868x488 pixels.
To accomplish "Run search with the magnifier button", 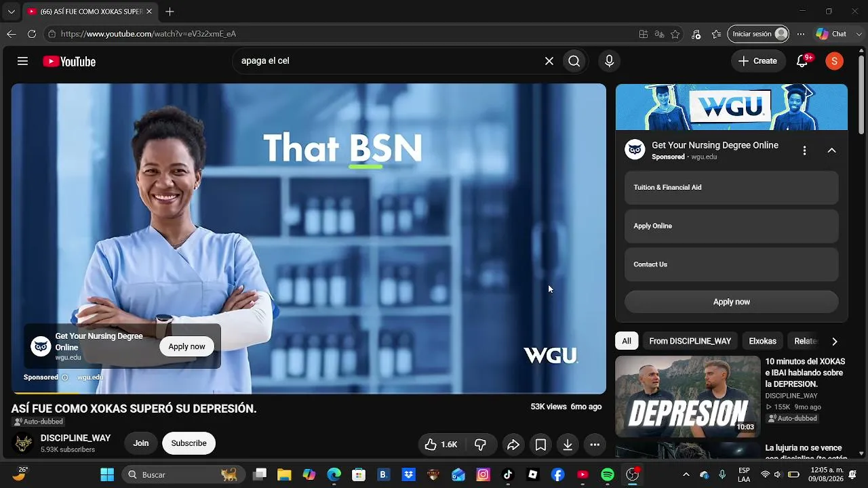I will tap(574, 61).
